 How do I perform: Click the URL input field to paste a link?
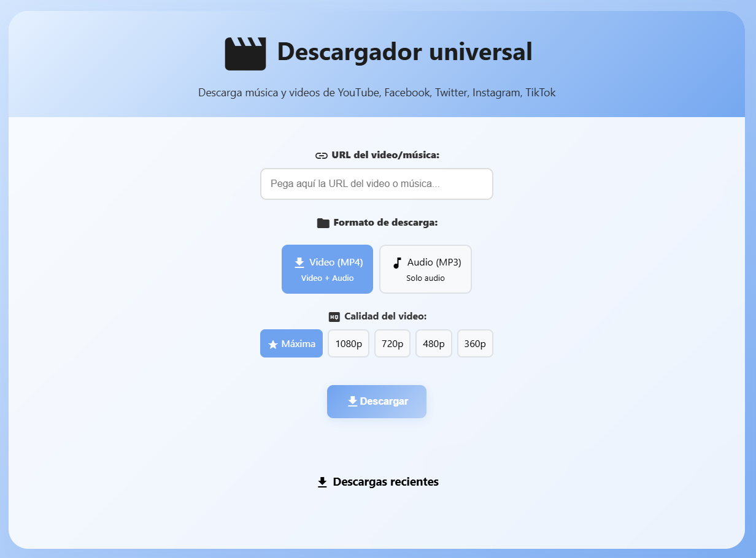tap(376, 183)
